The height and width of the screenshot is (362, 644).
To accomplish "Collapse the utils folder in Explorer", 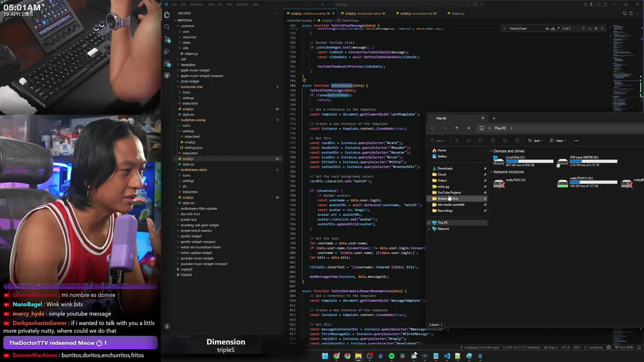I will point(186,48).
